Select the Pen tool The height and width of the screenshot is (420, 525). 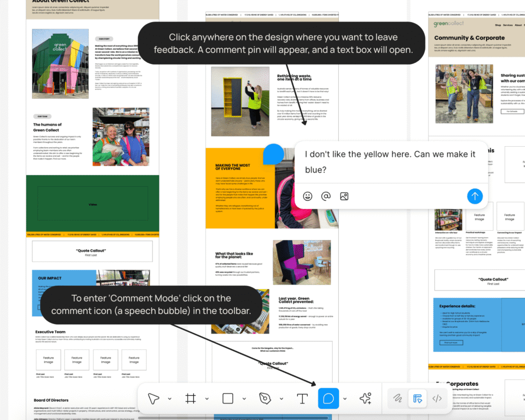[x=265, y=398]
